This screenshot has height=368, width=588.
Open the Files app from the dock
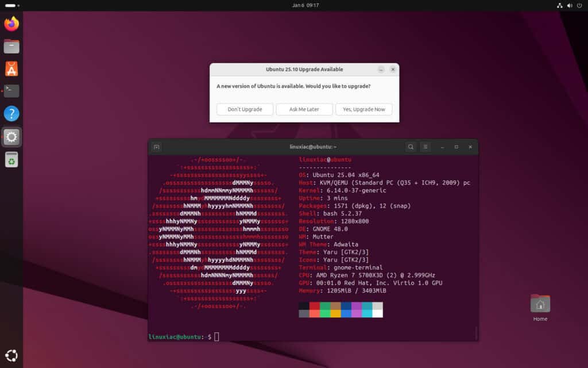coord(11,46)
